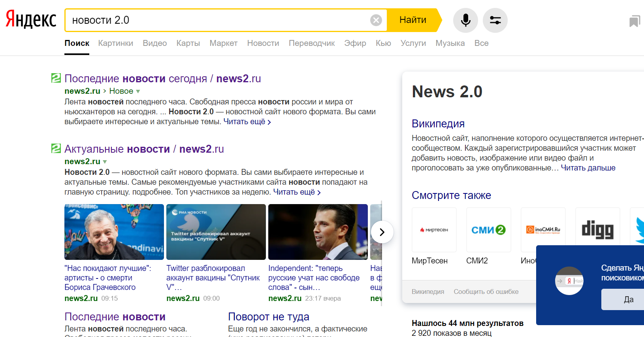Open headline 'Twitter разблокировал аккаунт вакцины'
Viewport: 644px width, 337px height.
213,278
